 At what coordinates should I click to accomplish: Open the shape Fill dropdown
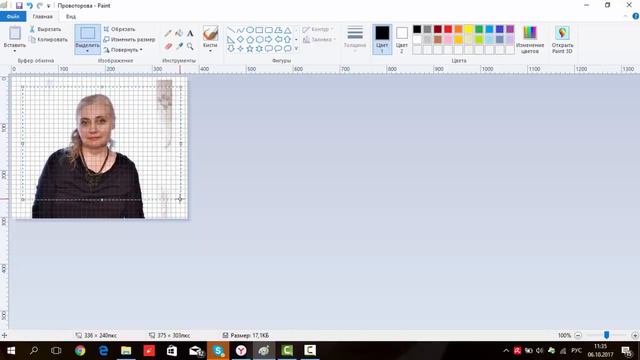(319, 40)
